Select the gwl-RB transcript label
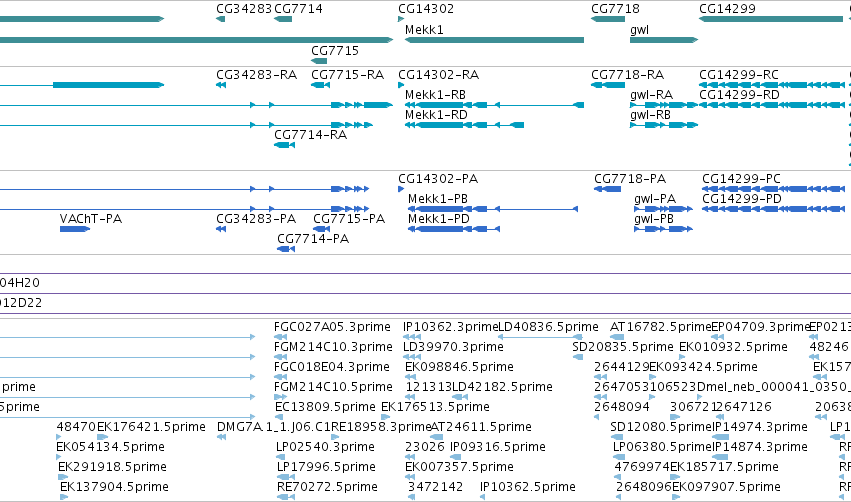The width and height of the screenshot is (851, 502). [x=650, y=115]
